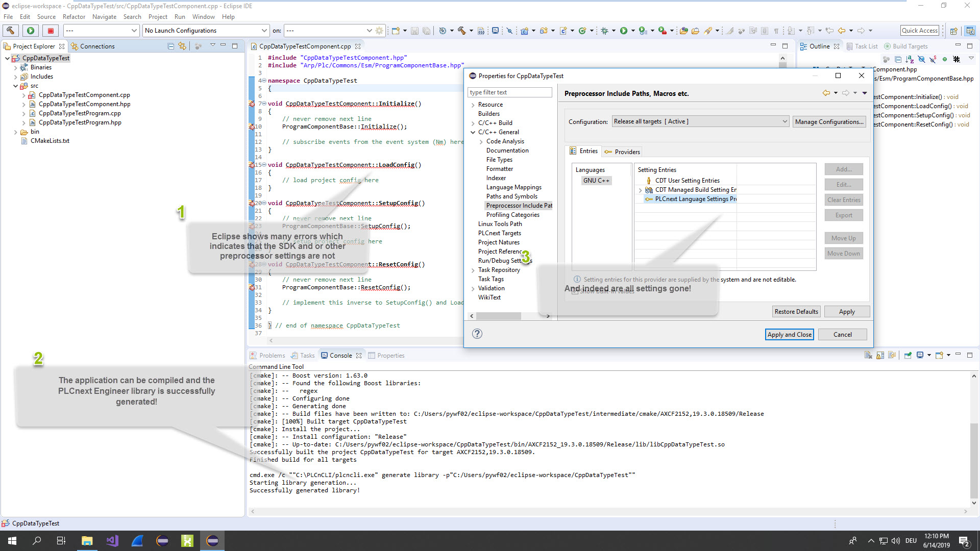Screen dimensions: 980x551
Task: Click the Build hammer icon in launch bar
Action: [x=11, y=31]
